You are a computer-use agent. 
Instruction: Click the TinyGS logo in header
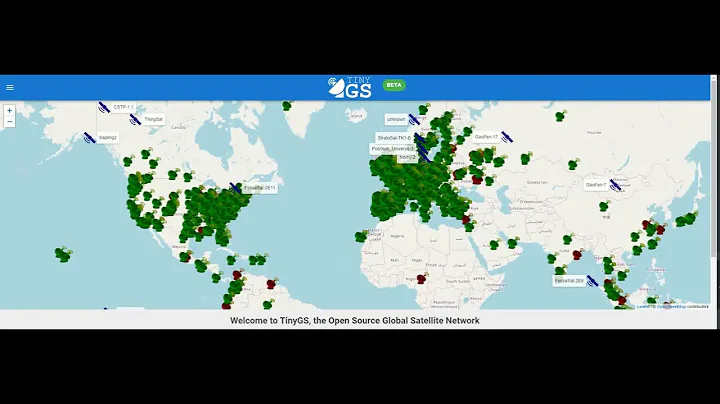pos(350,87)
